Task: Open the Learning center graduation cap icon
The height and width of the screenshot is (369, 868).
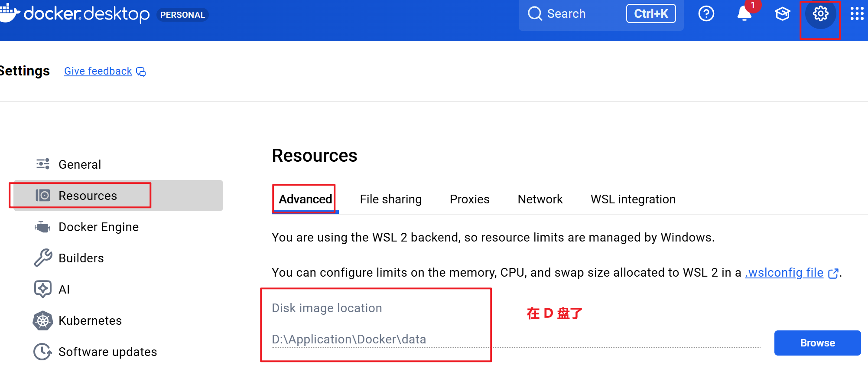Action: 783,14
